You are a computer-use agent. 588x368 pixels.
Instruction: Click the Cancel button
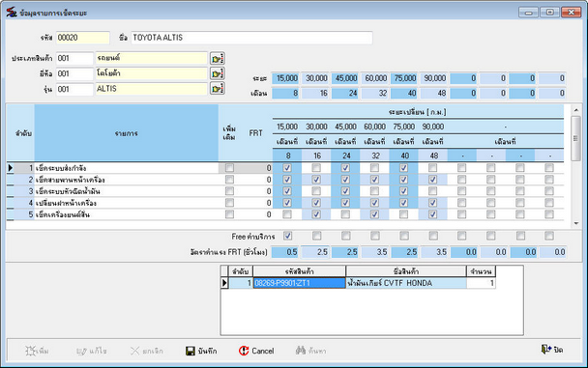256,351
